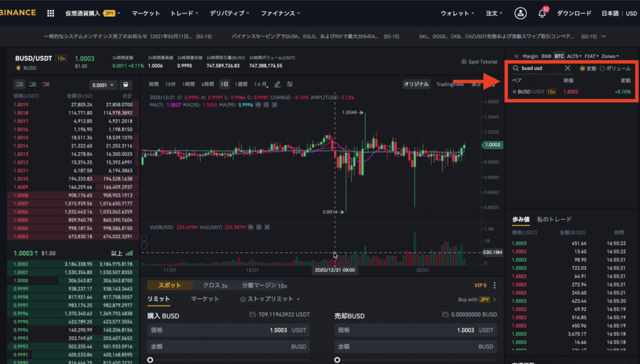Open the マーケット top menu
Image resolution: width=640 pixels, height=364 pixels.
(146, 14)
